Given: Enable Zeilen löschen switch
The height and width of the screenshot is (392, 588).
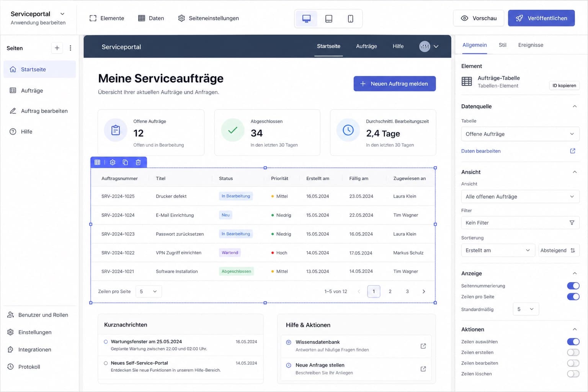Looking at the screenshot, I should [573, 374].
